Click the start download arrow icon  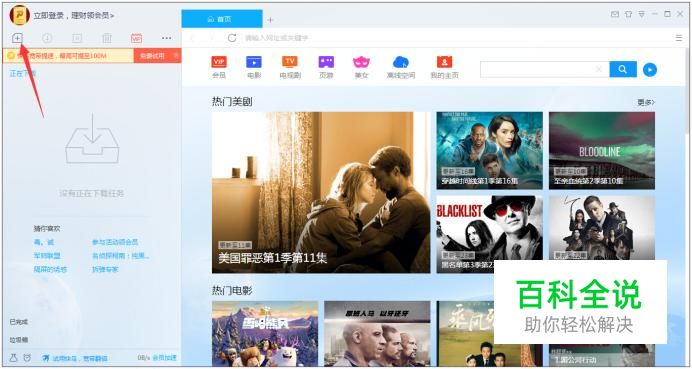pos(47,38)
